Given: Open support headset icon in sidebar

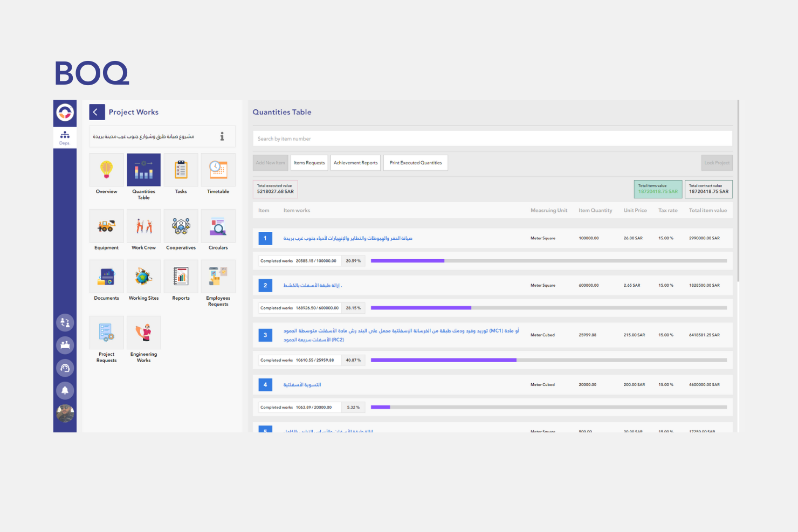Looking at the screenshot, I should pos(65,368).
